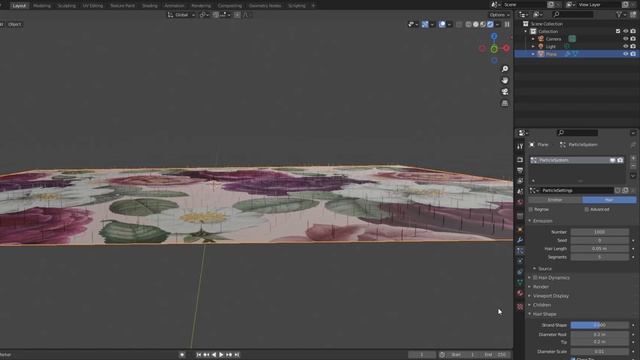Toggle viewport overlays button

tap(442, 24)
